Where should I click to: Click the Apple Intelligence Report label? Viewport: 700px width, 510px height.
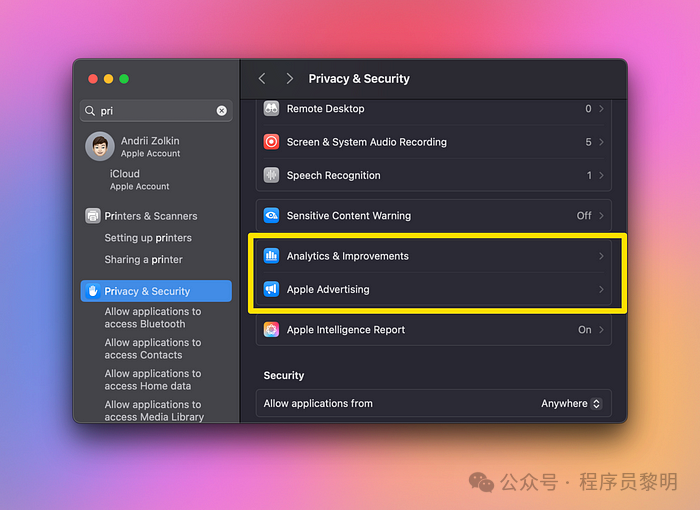(x=346, y=330)
